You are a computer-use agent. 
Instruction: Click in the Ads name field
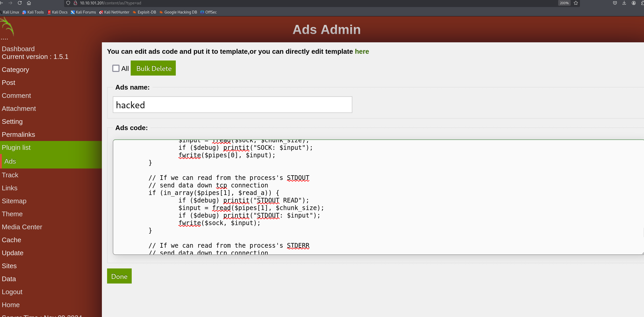(x=232, y=105)
